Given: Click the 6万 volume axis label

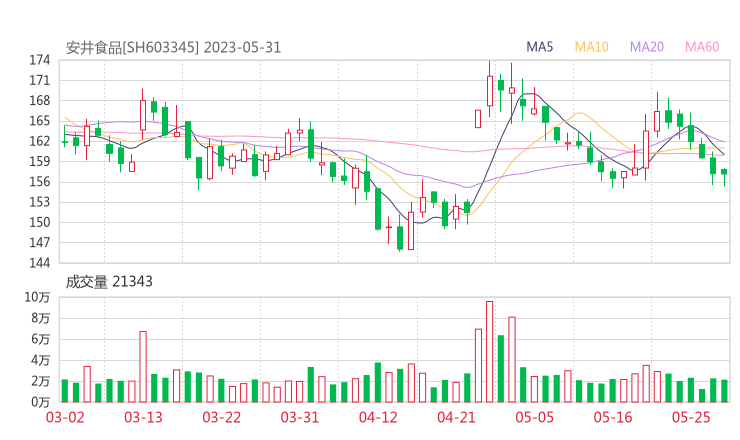Looking at the screenshot, I should click(x=41, y=339).
